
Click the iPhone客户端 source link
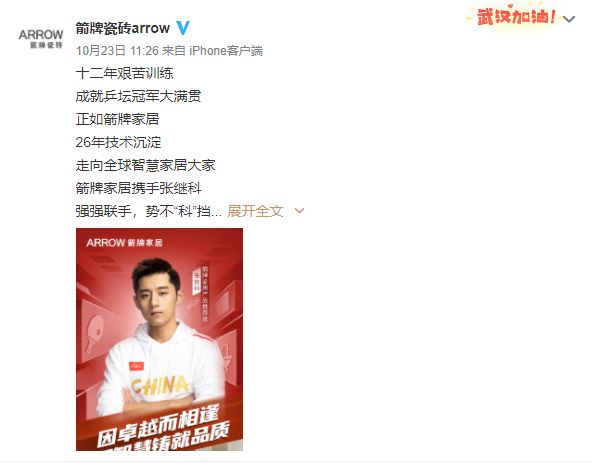coord(226,51)
